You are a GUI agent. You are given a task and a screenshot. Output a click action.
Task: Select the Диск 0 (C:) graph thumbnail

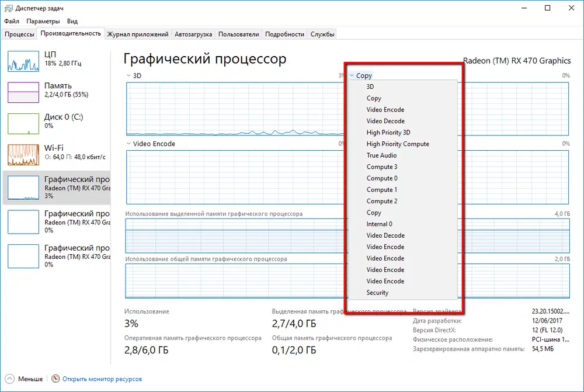click(x=23, y=124)
